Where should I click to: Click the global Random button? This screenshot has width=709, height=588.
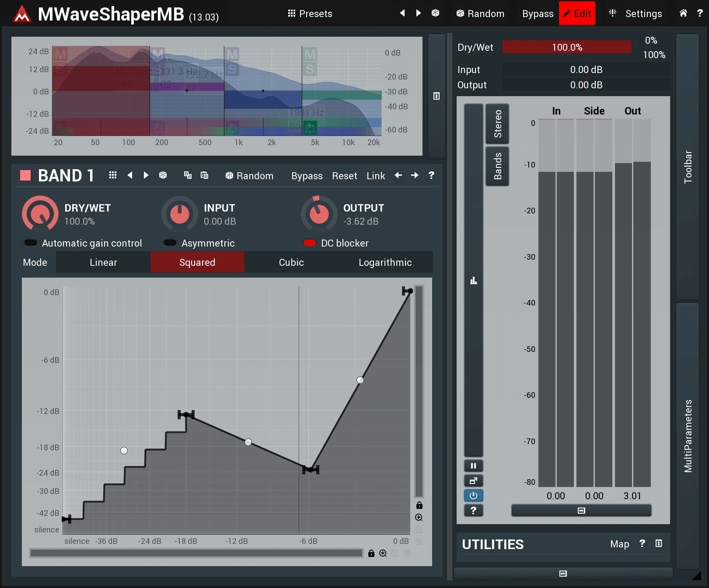point(480,14)
